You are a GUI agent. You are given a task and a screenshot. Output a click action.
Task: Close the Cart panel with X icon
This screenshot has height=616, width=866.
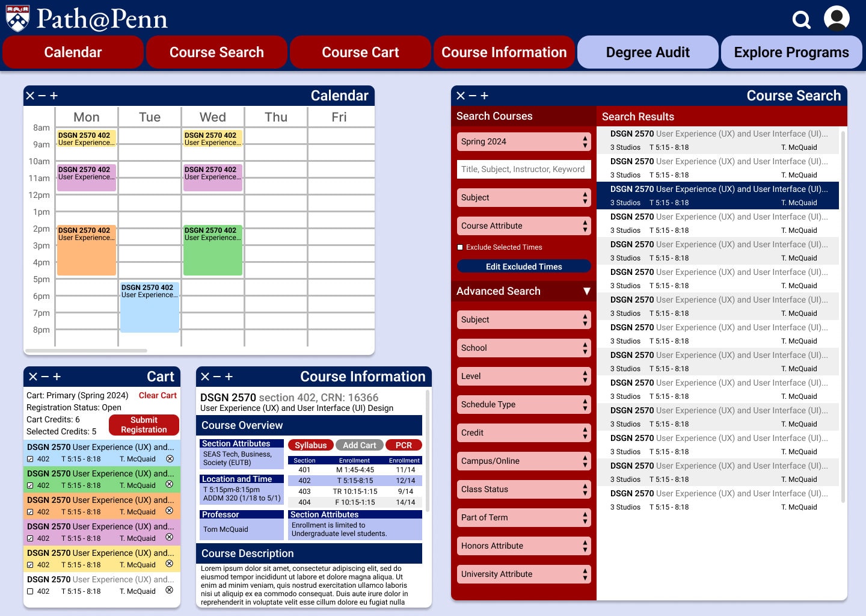(x=33, y=377)
